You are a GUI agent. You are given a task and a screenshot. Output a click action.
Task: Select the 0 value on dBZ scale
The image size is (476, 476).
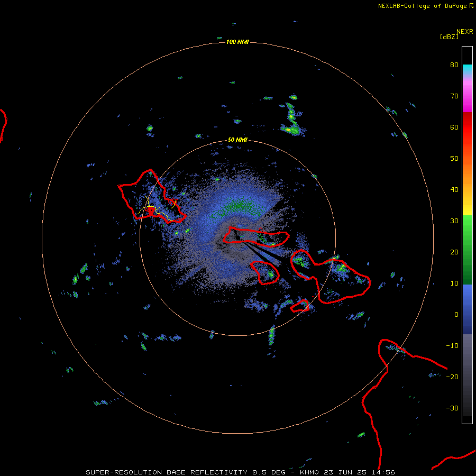(x=456, y=315)
